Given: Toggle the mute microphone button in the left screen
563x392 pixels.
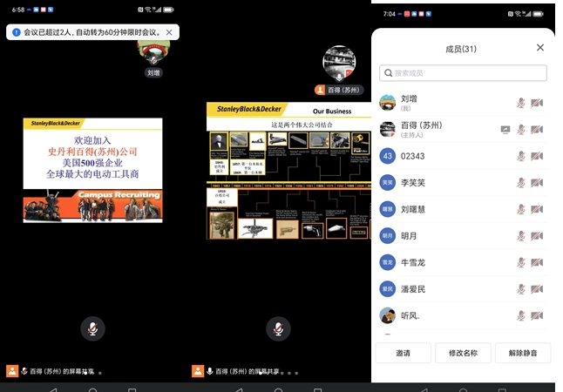Looking at the screenshot, I should pos(92,328).
